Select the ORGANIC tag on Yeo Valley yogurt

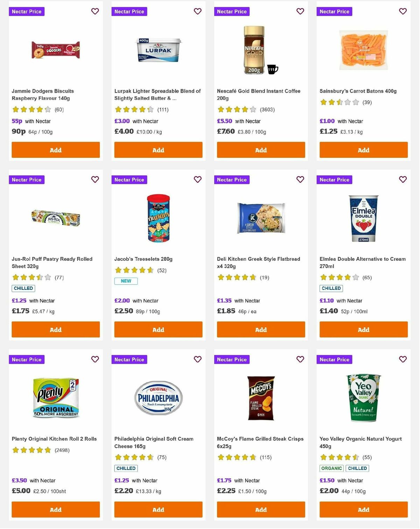point(331,468)
